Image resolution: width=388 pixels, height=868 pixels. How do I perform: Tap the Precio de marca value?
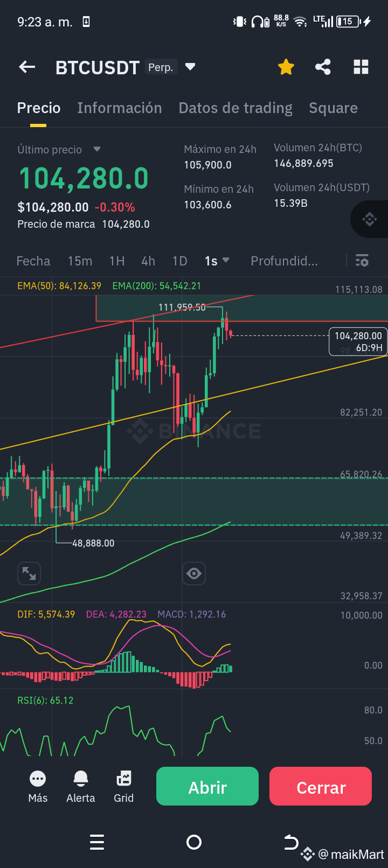(x=126, y=224)
